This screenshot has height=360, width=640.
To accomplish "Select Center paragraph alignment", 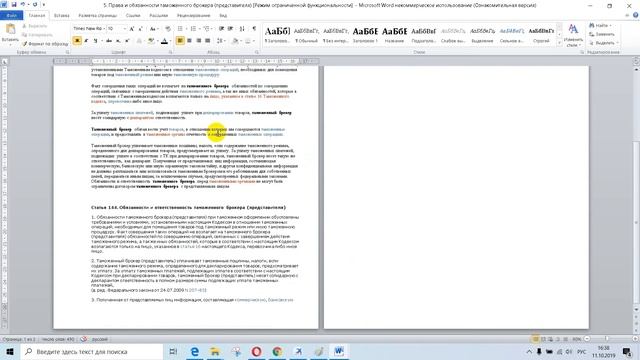I will [189, 40].
